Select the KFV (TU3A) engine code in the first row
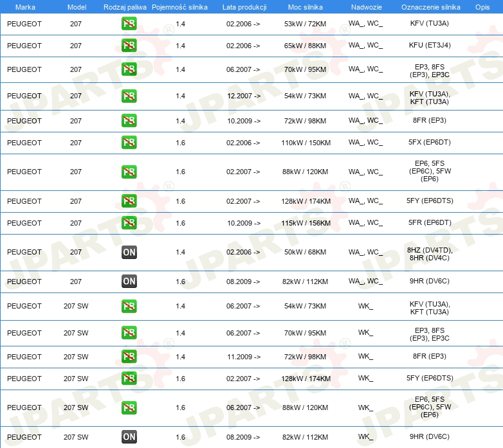Viewport: 503px width, 448px height. (429, 24)
